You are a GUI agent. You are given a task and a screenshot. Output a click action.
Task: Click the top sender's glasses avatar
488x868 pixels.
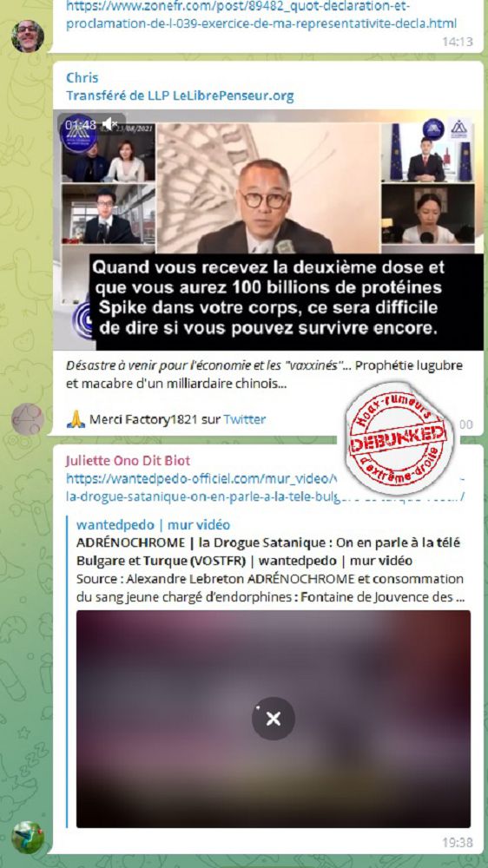click(27, 36)
